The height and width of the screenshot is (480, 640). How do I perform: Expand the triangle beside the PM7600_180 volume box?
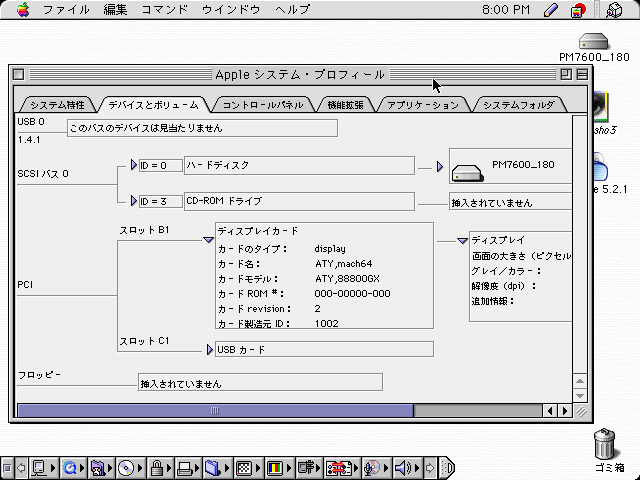pos(440,167)
